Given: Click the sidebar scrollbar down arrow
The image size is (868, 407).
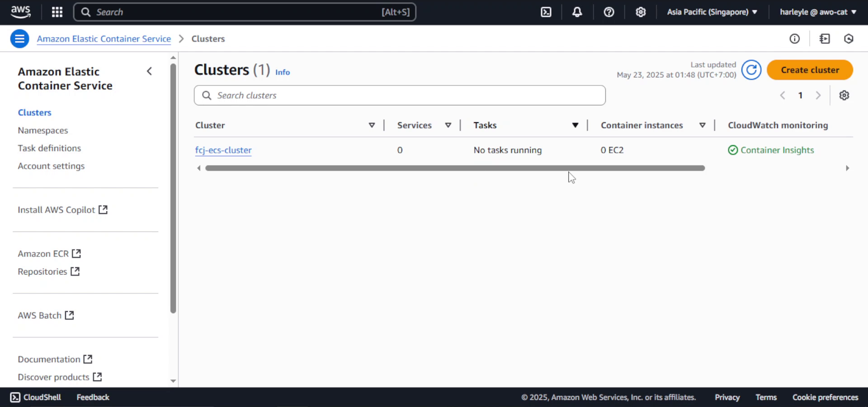Looking at the screenshot, I should pyautogui.click(x=173, y=381).
